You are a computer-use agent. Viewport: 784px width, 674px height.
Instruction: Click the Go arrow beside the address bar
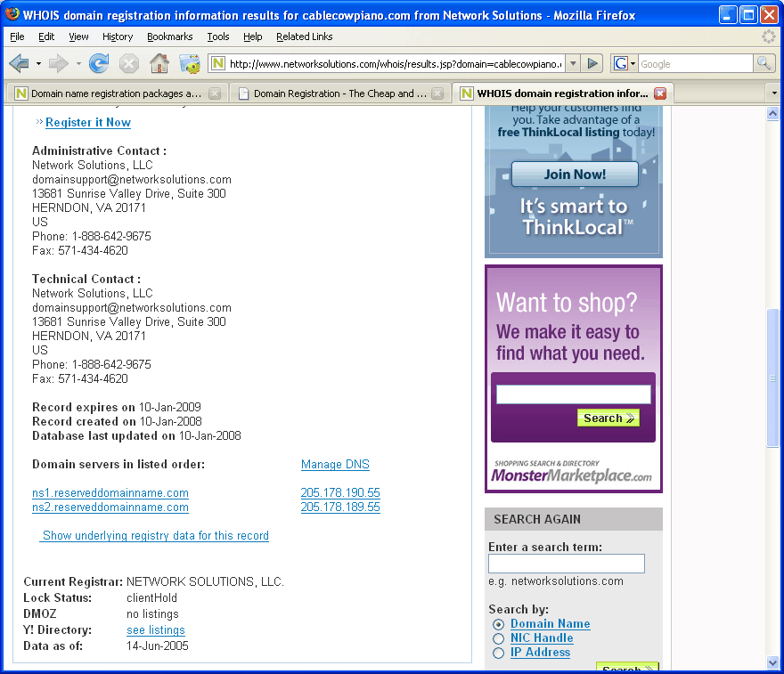click(592, 63)
